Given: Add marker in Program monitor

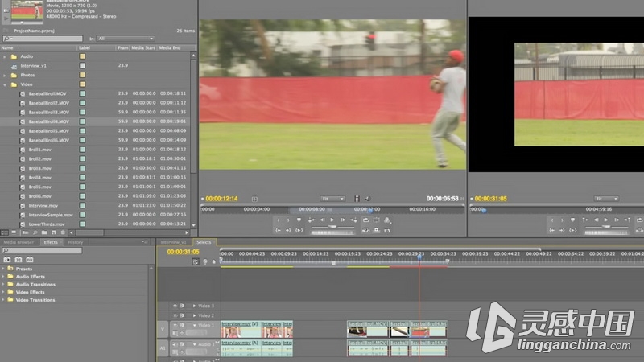Looking at the screenshot, I should click(572, 220).
